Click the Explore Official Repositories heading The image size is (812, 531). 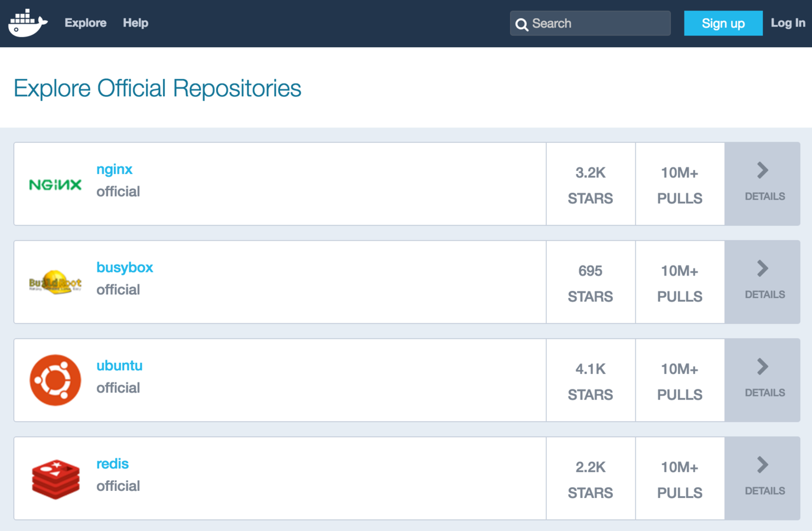[157, 88]
